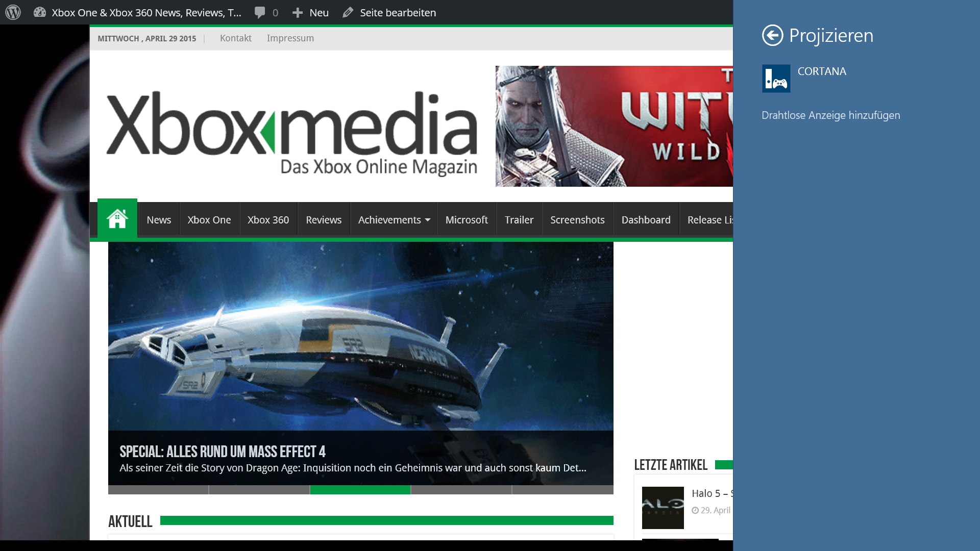Select the active green slider segment
Image resolution: width=980 pixels, height=551 pixels.
point(360,490)
